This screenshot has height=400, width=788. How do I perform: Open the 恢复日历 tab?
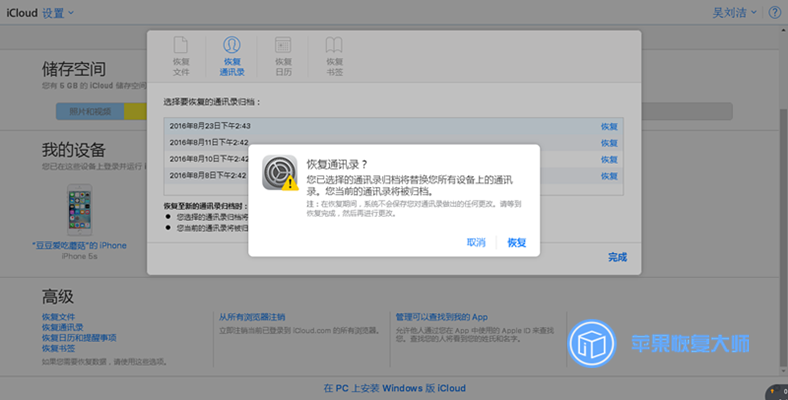point(283,56)
